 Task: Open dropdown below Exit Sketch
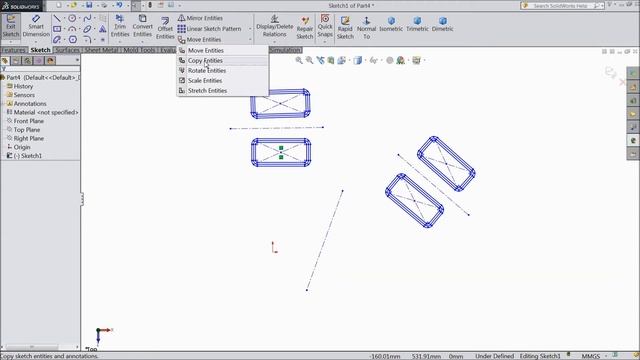(11, 42)
